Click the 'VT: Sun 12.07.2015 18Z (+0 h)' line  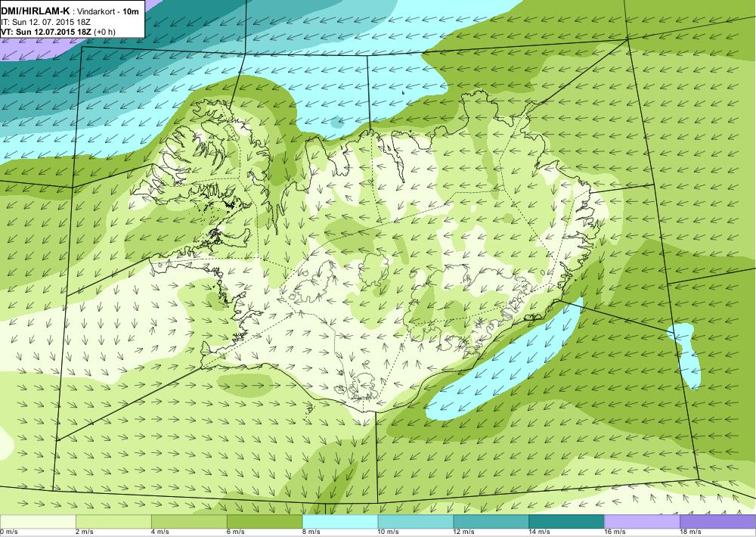point(58,32)
